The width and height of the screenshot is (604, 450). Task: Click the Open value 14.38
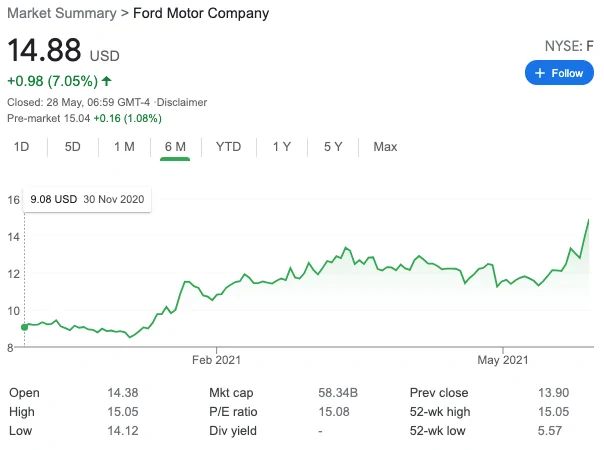(122, 393)
